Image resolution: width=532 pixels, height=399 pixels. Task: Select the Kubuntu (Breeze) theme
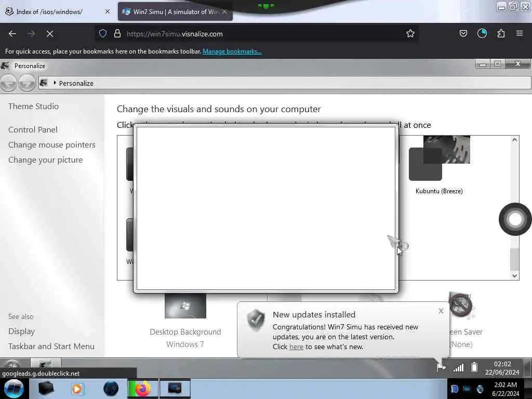(x=440, y=165)
